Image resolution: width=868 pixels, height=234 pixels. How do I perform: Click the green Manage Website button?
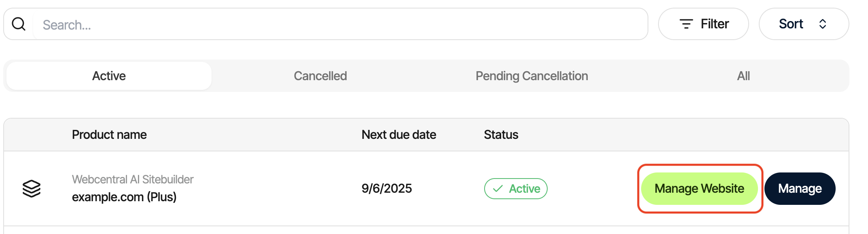pos(699,189)
